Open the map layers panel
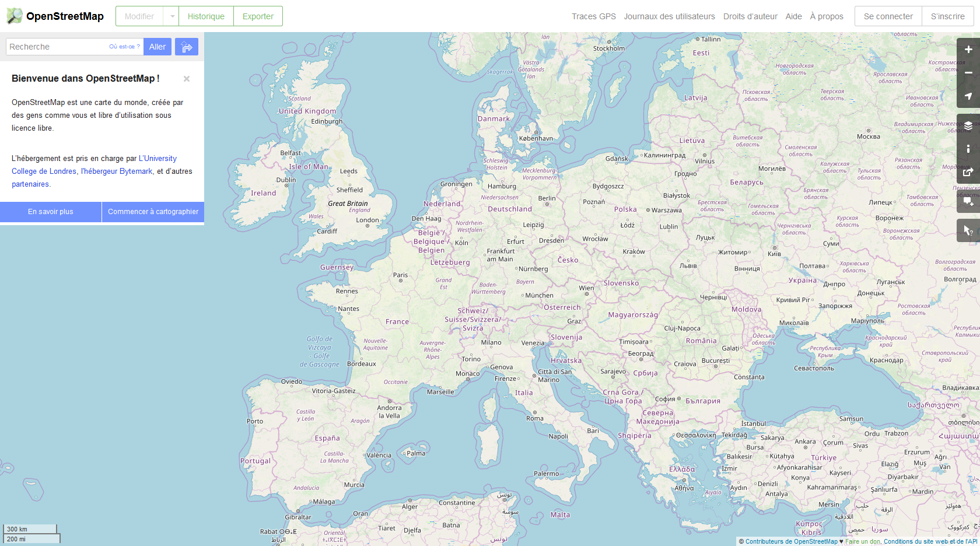This screenshot has height=546, width=980. (968, 125)
